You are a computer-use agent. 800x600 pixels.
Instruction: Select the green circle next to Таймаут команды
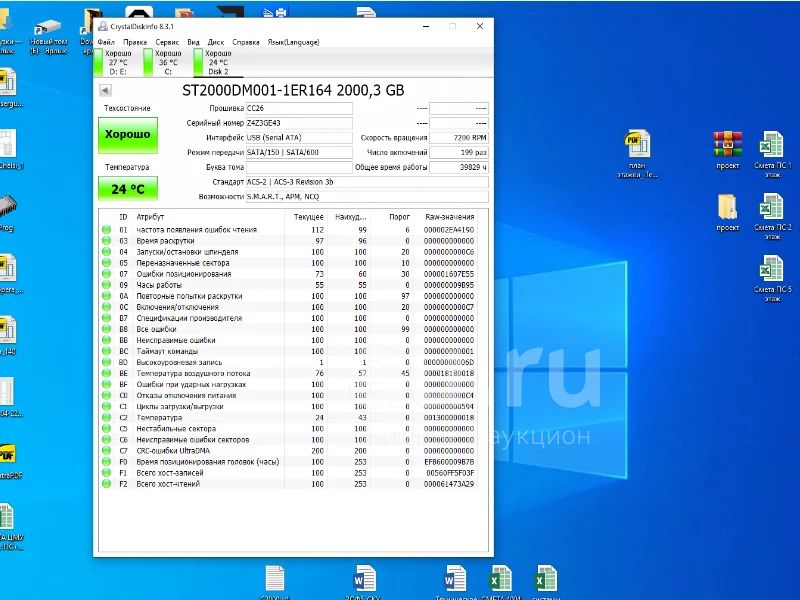coord(106,351)
